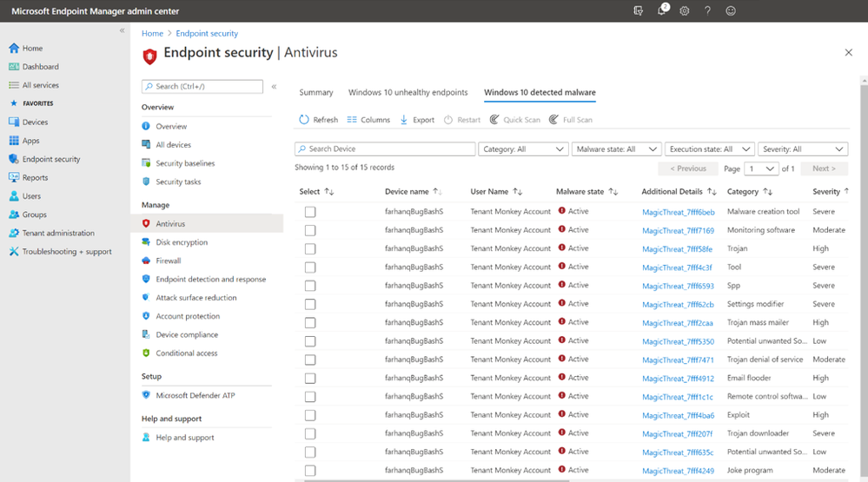Click the blade Search (Ctrl+/) field
Screen dimensions: 868x482
pos(202,86)
